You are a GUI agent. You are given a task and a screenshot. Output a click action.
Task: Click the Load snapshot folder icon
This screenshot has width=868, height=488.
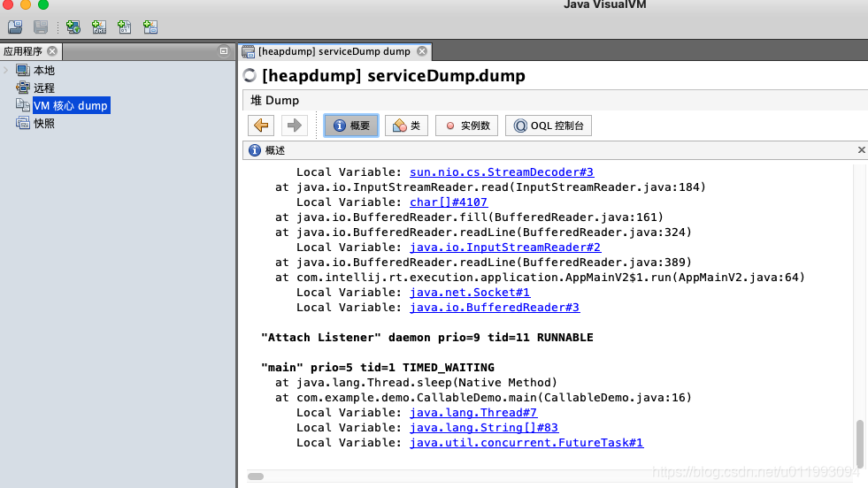(x=15, y=27)
